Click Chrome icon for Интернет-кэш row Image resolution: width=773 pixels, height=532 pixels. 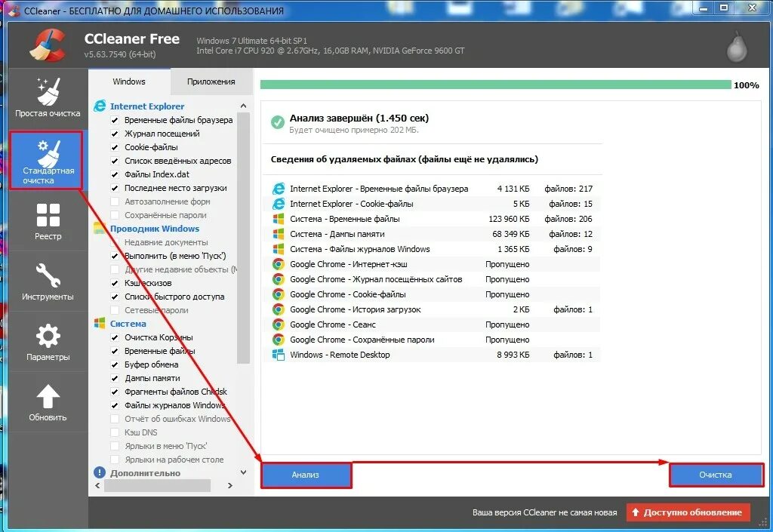[279, 264]
